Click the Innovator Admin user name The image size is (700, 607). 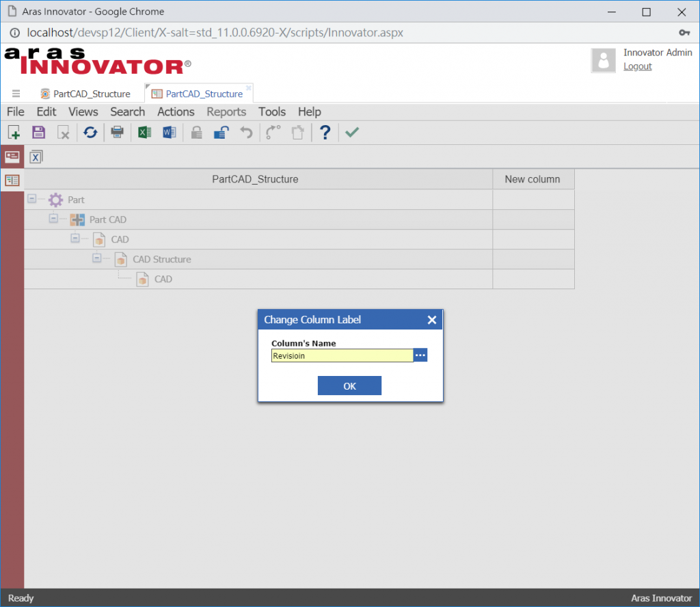658,53
